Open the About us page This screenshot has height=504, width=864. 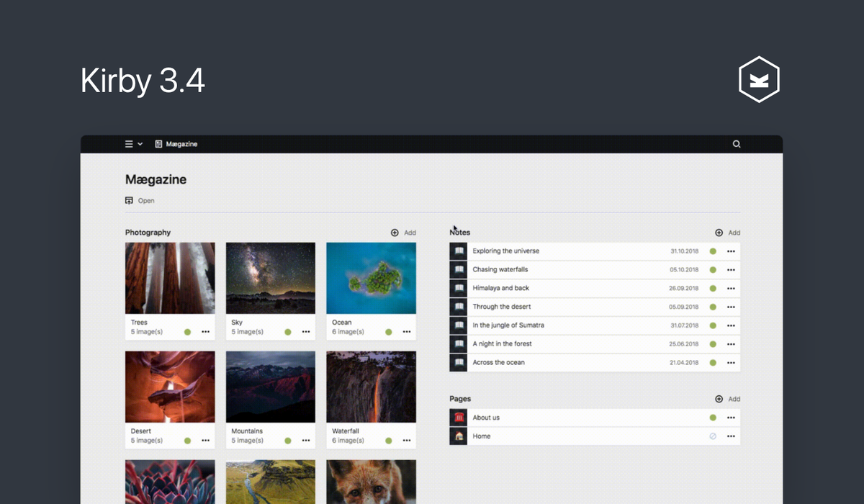(x=595, y=418)
